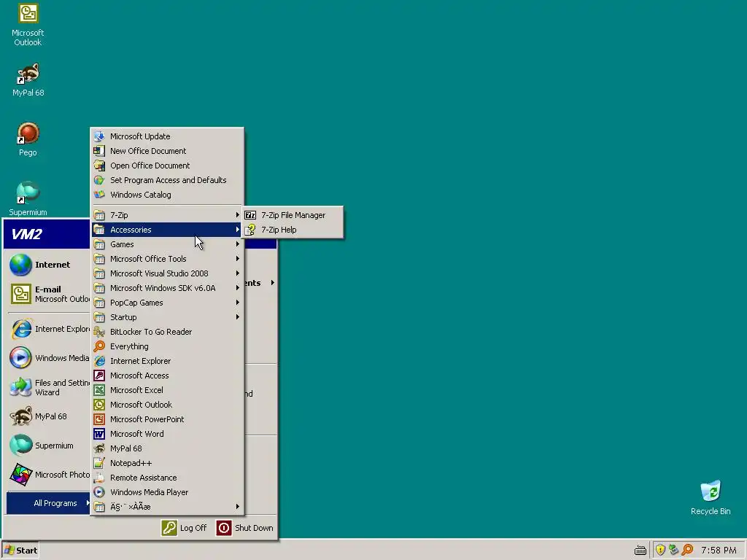
Task: Click the Startup folder label
Action: tap(123, 317)
